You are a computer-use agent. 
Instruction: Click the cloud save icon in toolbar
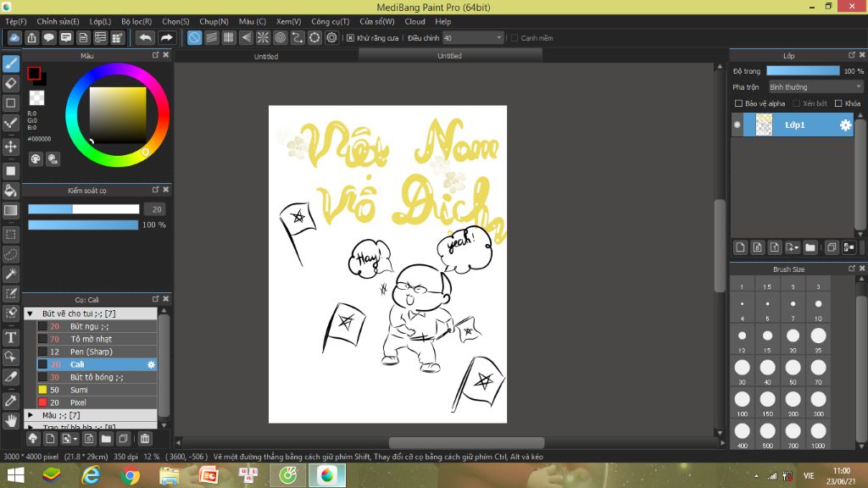(x=14, y=37)
